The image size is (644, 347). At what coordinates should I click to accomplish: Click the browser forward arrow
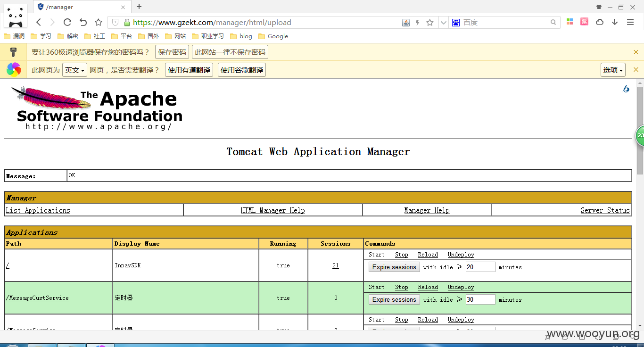(52, 22)
